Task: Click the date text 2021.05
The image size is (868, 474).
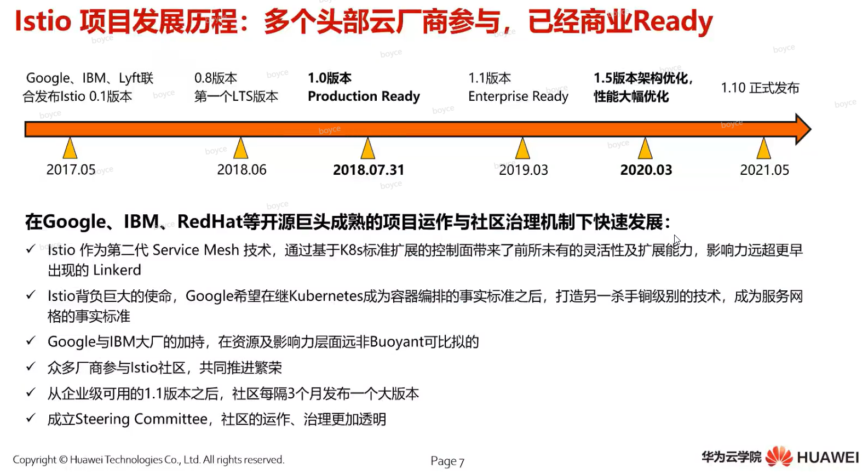Action: point(764,170)
